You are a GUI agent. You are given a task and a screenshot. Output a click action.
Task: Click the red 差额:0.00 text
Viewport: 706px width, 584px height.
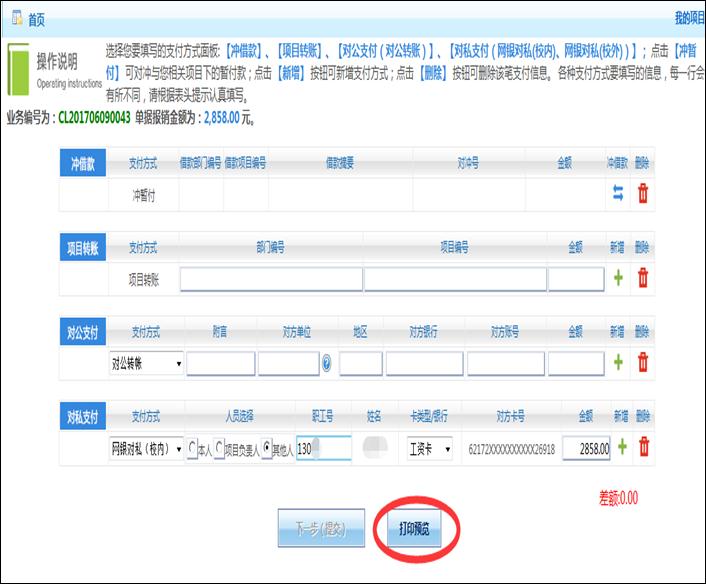click(618, 498)
